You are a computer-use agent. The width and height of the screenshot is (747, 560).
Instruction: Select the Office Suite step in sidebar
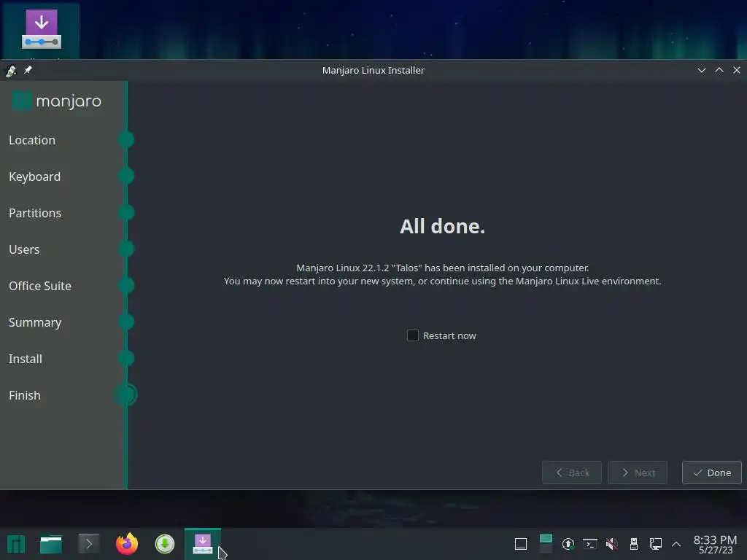click(x=40, y=286)
